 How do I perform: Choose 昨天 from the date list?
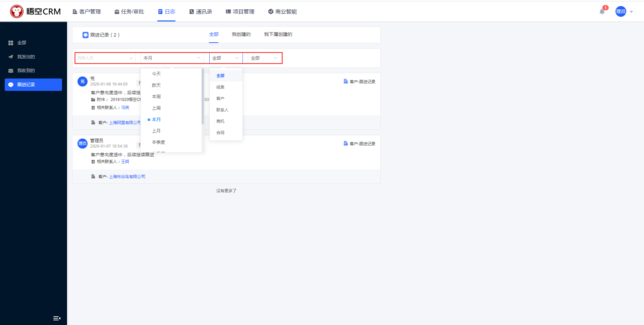171,85
